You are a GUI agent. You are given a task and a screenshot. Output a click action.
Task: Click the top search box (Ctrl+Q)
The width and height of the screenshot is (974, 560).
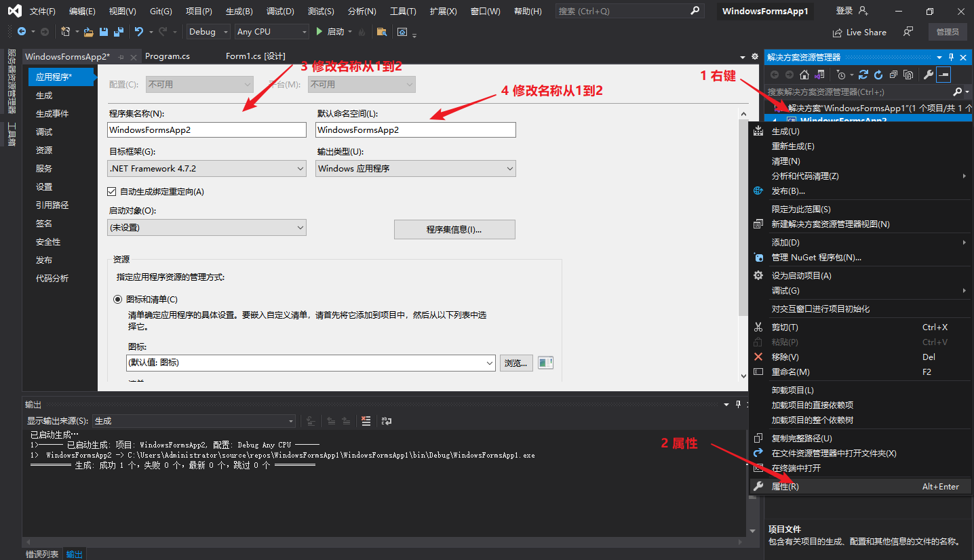629,11
